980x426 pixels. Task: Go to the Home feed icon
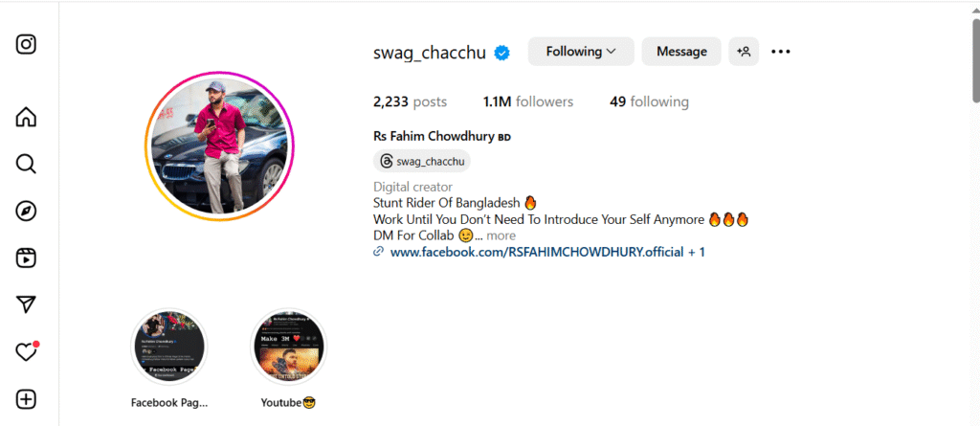pos(26,117)
